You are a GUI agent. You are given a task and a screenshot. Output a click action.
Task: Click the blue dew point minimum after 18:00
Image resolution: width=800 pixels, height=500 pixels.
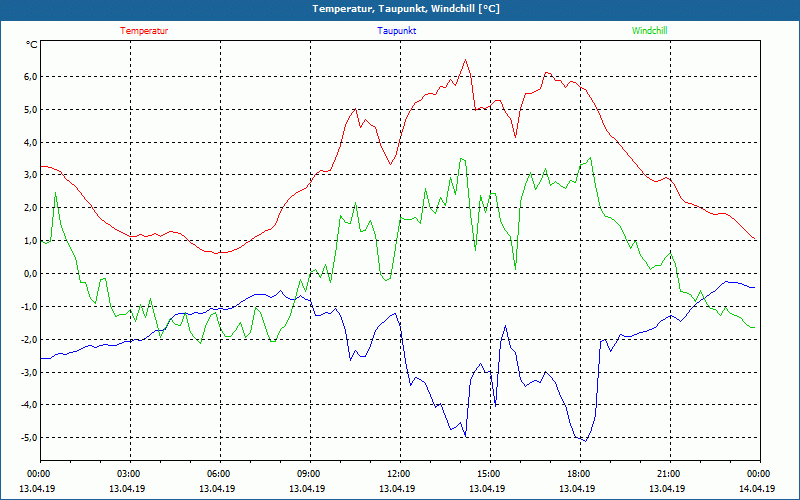tap(586, 441)
